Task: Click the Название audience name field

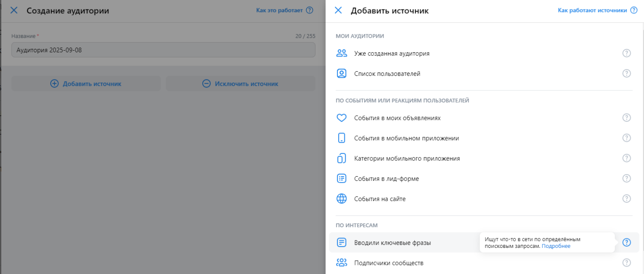Action: pos(163,50)
